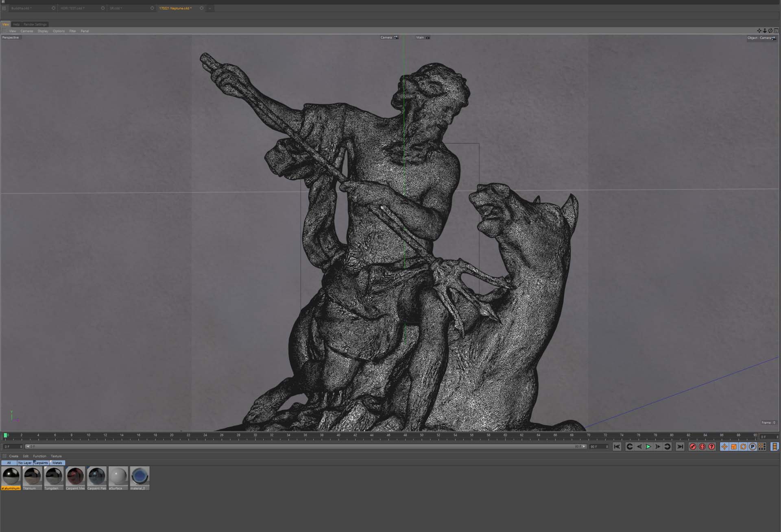The image size is (781, 532).
Task: Toggle Scale keyframe recording
Action: [x=734, y=447]
